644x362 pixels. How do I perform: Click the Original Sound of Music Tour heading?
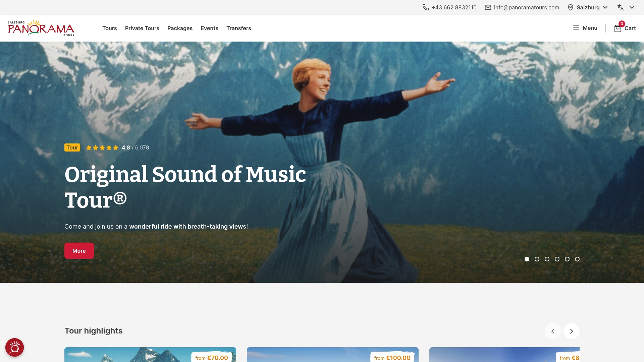coord(185,187)
